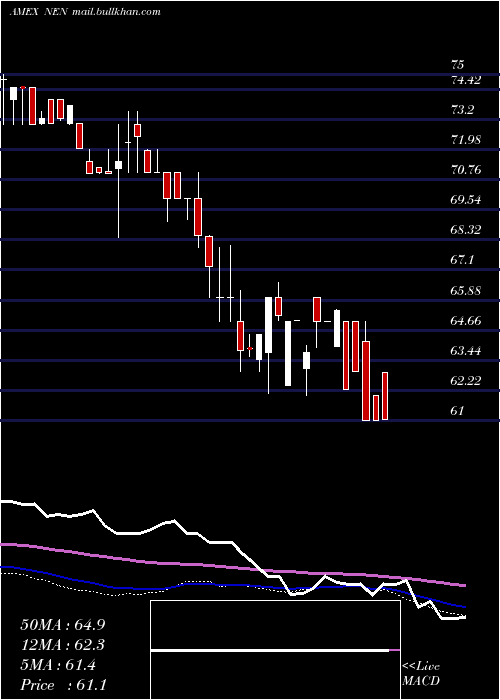This screenshot has height=700, width=500.
Task: Click the 70.76 price axis label
Action: click(466, 170)
